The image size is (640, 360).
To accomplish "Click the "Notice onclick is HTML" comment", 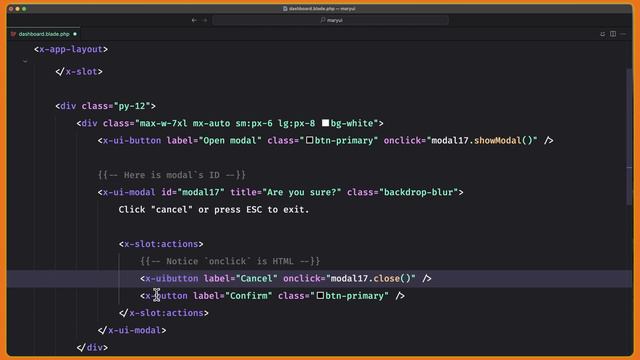I will tap(230, 261).
